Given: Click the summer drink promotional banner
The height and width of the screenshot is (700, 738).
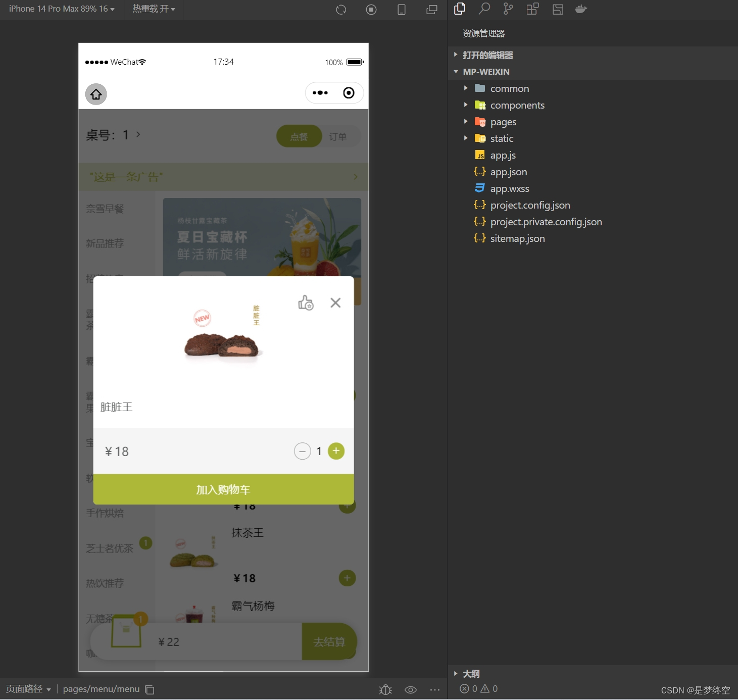Looking at the screenshot, I should [262, 237].
